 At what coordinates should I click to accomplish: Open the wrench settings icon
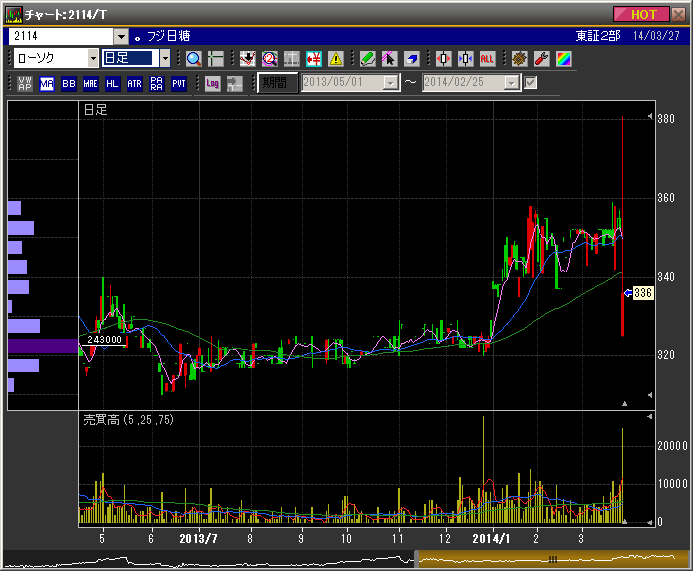click(541, 58)
